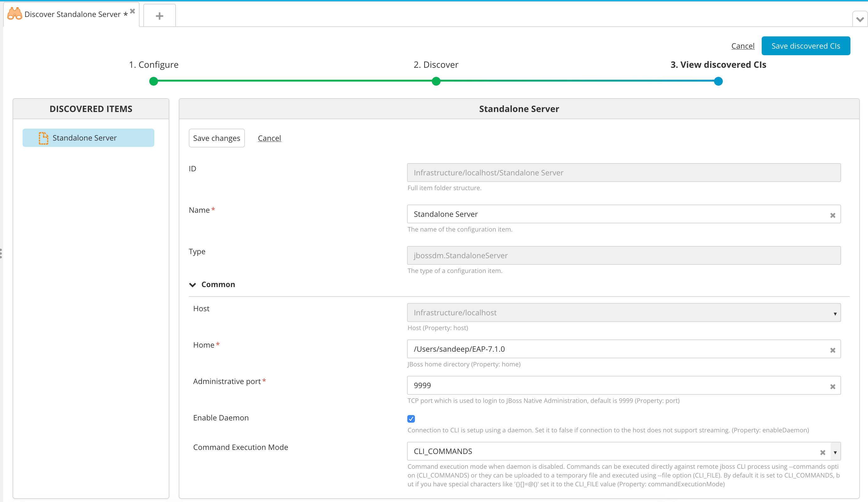This screenshot has height=502, width=868.
Task: Click the Administrative port input field
Action: point(620,386)
